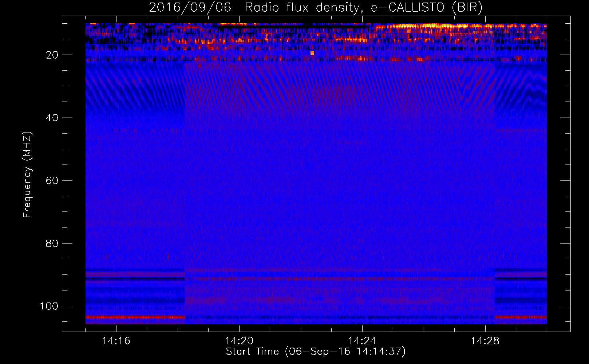Click the 100 frequency tick label

[x=49, y=306]
